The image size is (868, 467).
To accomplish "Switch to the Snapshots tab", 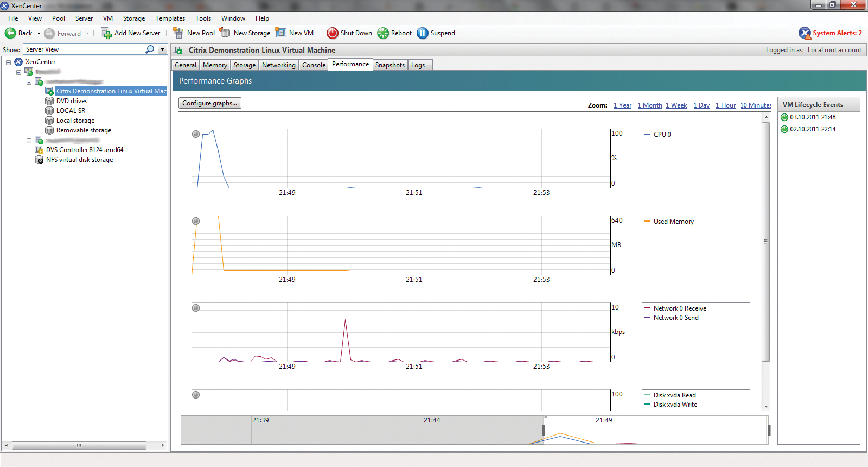I will coord(390,65).
